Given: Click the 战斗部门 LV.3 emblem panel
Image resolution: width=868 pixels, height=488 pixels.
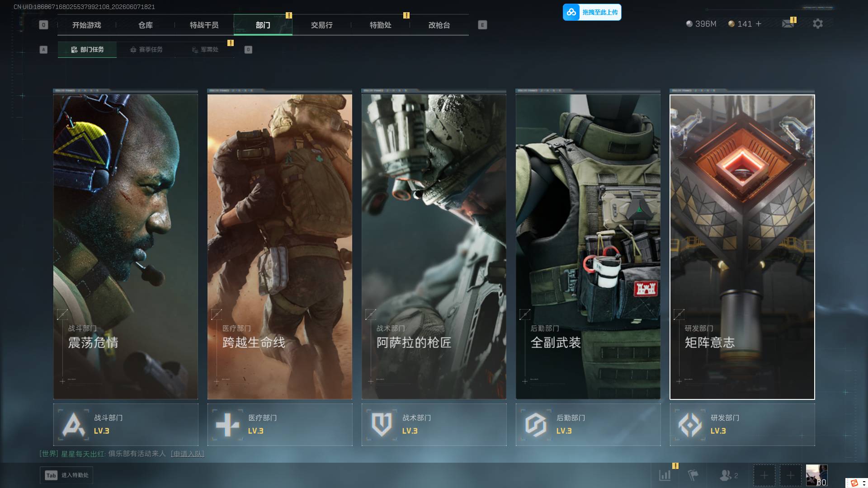Looking at the screenshot, I should (x=126, y=425).
